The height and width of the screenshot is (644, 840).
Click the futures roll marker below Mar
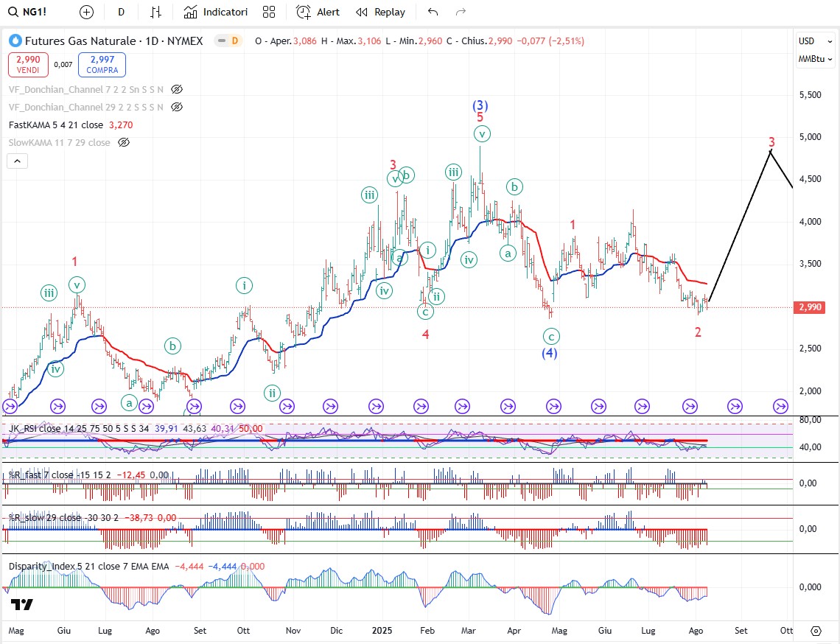click(463, 405)
